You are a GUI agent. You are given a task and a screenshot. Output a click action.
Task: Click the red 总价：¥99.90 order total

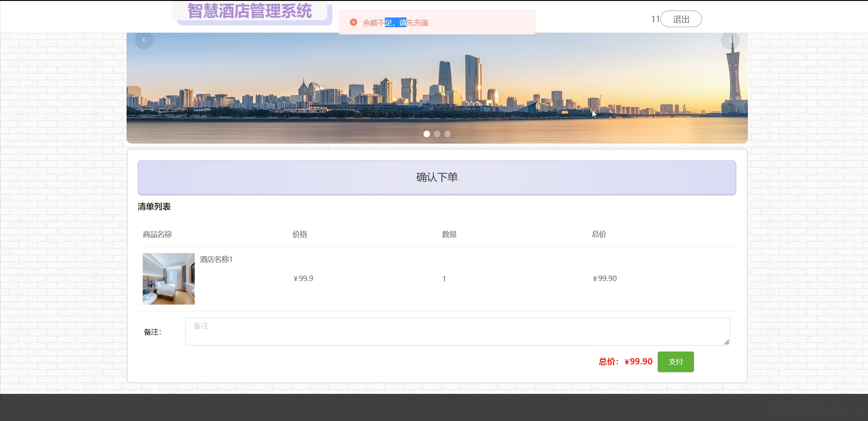[x=625, y=362]
